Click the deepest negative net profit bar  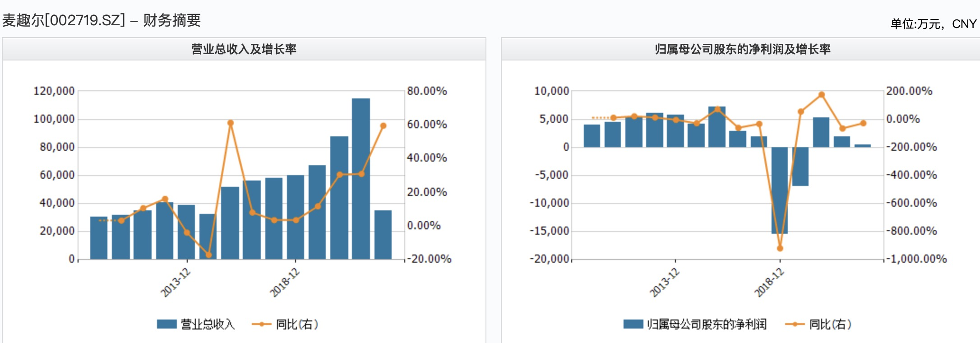pyautogui.click(x=780, y=190)
